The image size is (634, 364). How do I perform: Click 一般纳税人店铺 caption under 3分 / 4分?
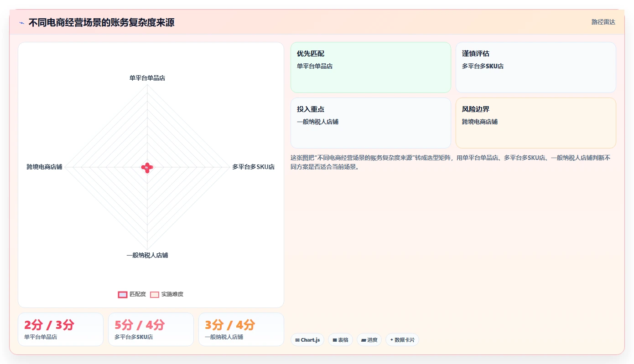224,337
